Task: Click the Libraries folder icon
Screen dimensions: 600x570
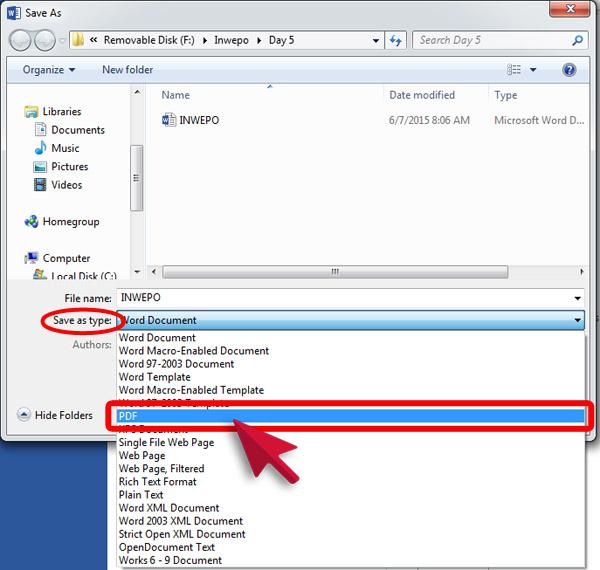Action: point(31,112)
